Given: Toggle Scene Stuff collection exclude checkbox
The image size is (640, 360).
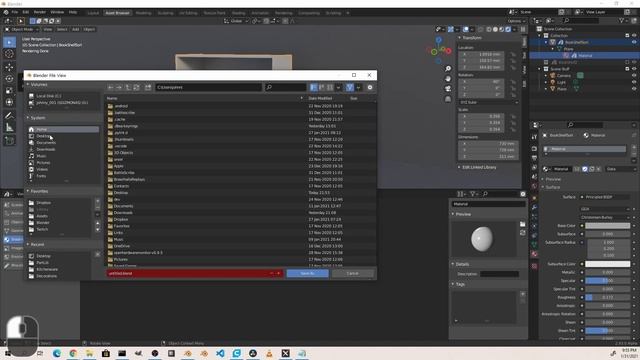Looking at the screenshot, I should [627, 69].
